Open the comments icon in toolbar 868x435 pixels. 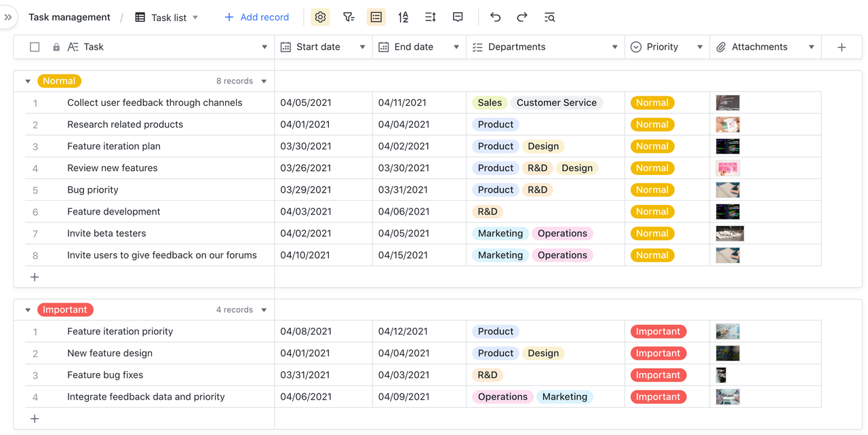pos(458,17)
